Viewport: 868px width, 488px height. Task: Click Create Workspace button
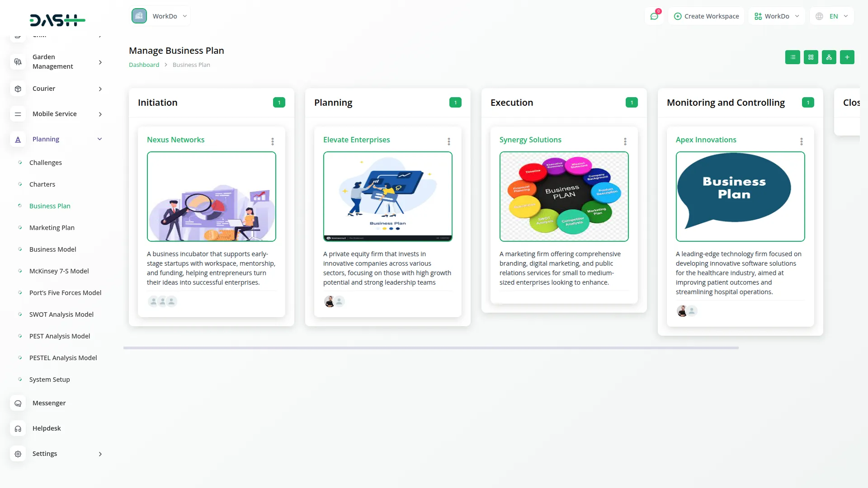(707, 16)
